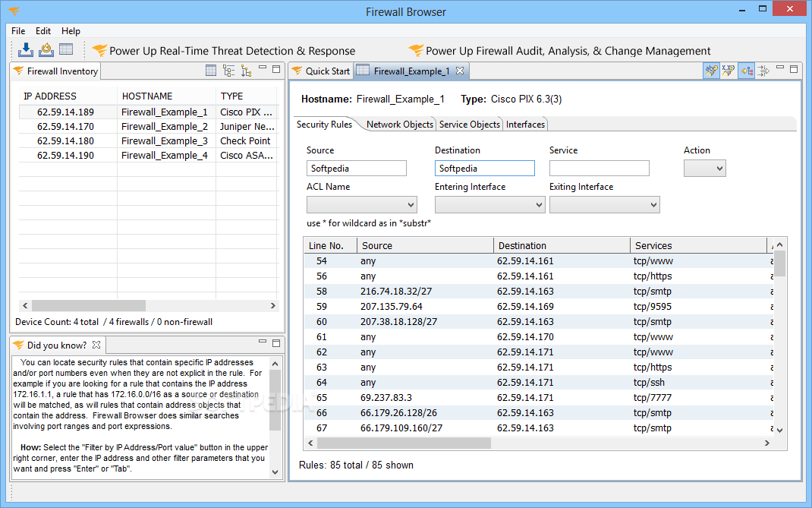Click the sort tree icon in Firewall Inventory panel
Viewport: 812px width, 508px height.
click(246, 71)
